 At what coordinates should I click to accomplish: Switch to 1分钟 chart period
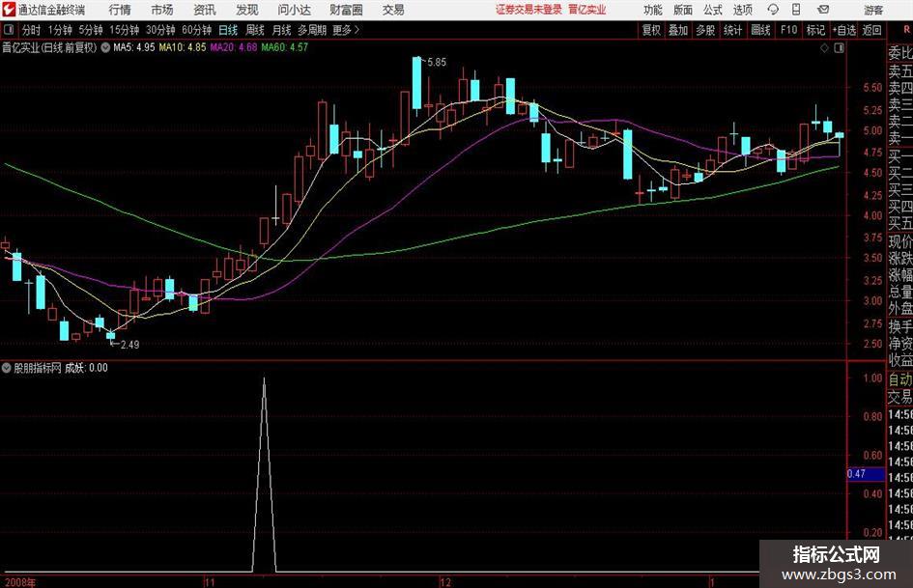[60, 30]
